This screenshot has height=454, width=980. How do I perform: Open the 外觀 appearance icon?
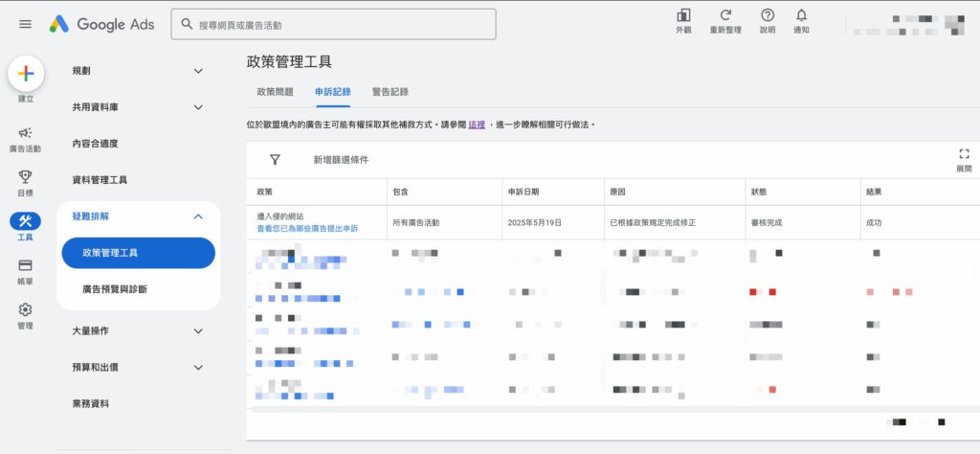point(683,15)
